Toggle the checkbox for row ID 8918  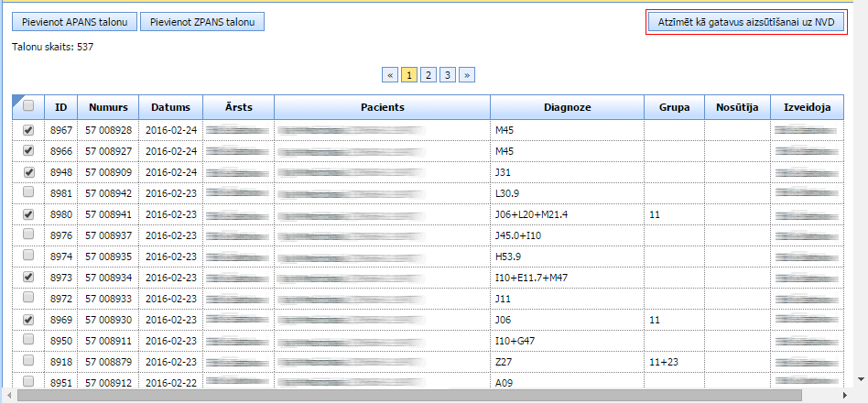click(x=28, y=361)
